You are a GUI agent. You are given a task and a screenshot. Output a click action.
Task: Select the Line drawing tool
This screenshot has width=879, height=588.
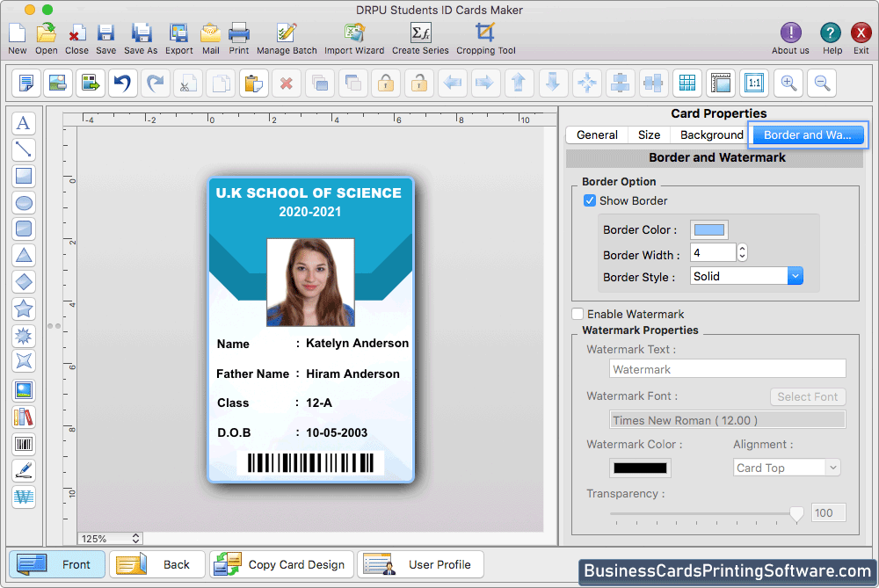(24, 149)
